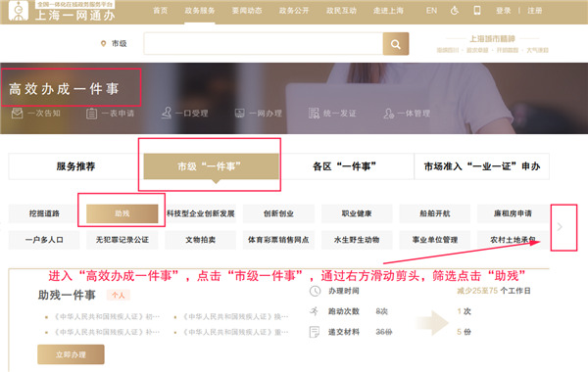Select the 船舶开航 topic
This screenshot has width=588, height=372.
click(434, 213)
